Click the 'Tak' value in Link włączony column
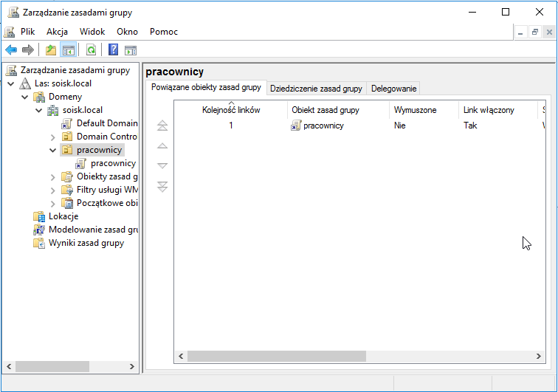The image size is (558, 392). point(470,125)
